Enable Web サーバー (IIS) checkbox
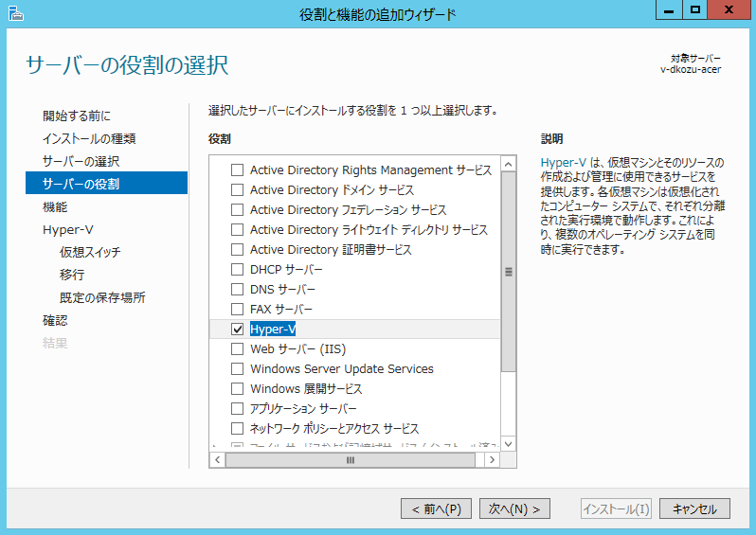 (x=237, y=349)
